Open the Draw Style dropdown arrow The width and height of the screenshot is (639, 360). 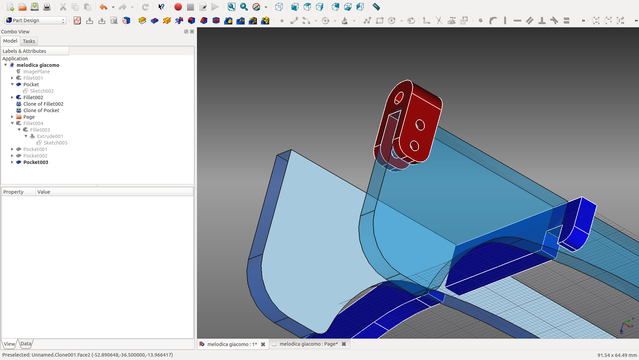266,7
